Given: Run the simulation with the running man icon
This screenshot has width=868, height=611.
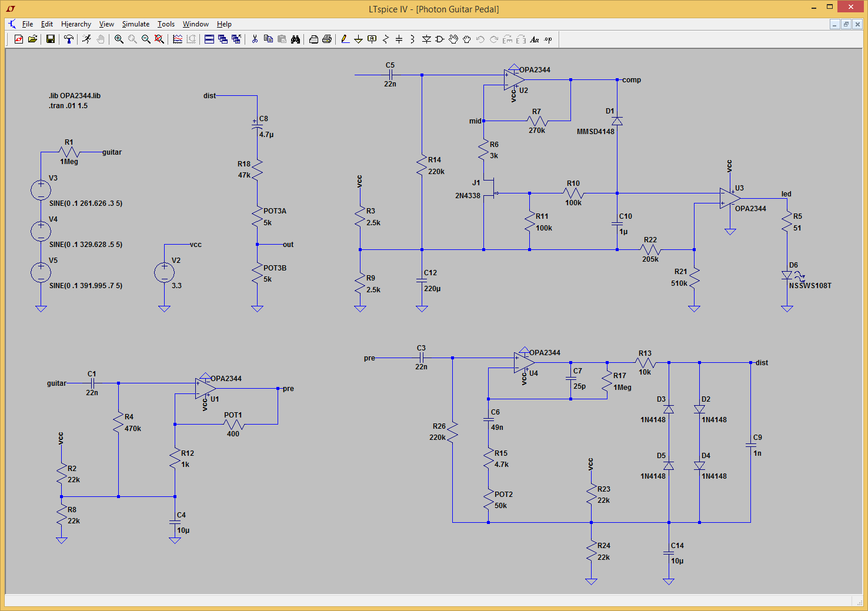Looking at the screenshot, I should click(87, 39).
